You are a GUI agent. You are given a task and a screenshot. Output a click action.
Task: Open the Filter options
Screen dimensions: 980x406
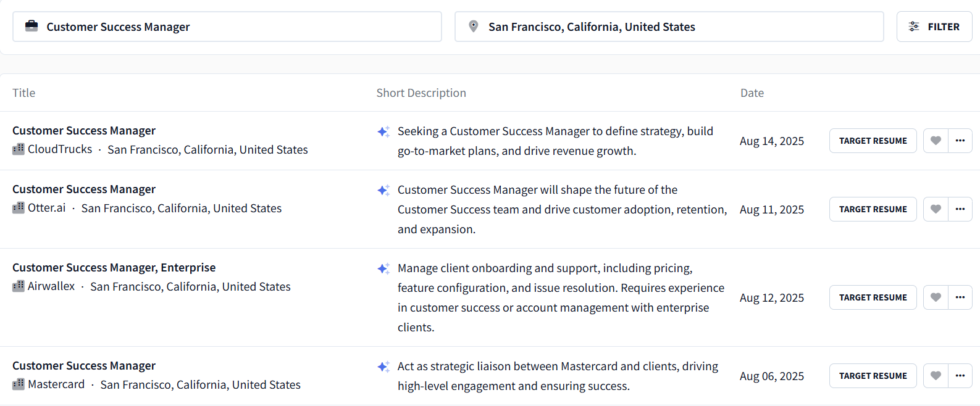[934, 27]
